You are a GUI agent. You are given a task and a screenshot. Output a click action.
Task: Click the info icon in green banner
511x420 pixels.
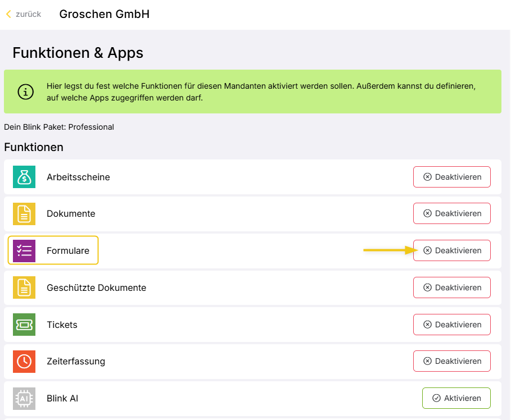(x=25, y=92)
